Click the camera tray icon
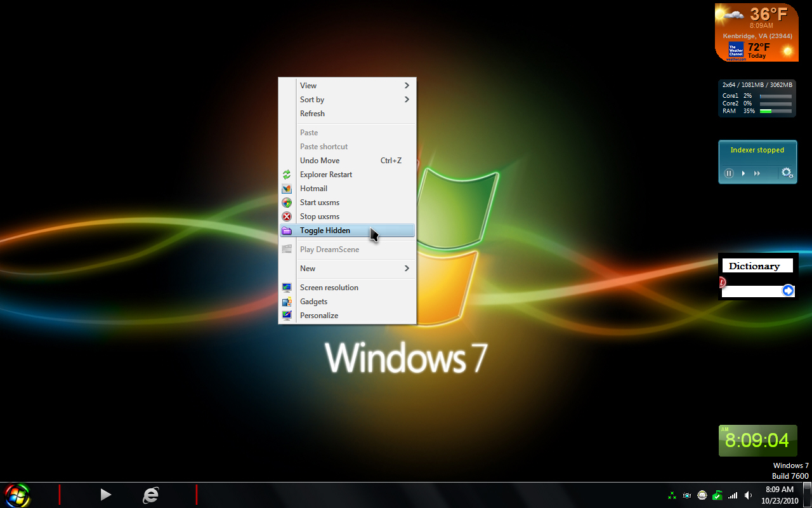The image size is (812, 508). 687,495
